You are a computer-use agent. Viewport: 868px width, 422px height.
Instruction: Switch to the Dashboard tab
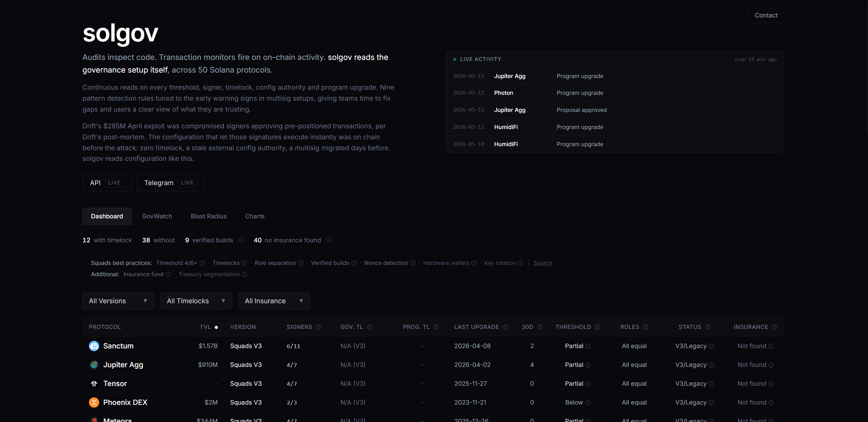(107, 216)
